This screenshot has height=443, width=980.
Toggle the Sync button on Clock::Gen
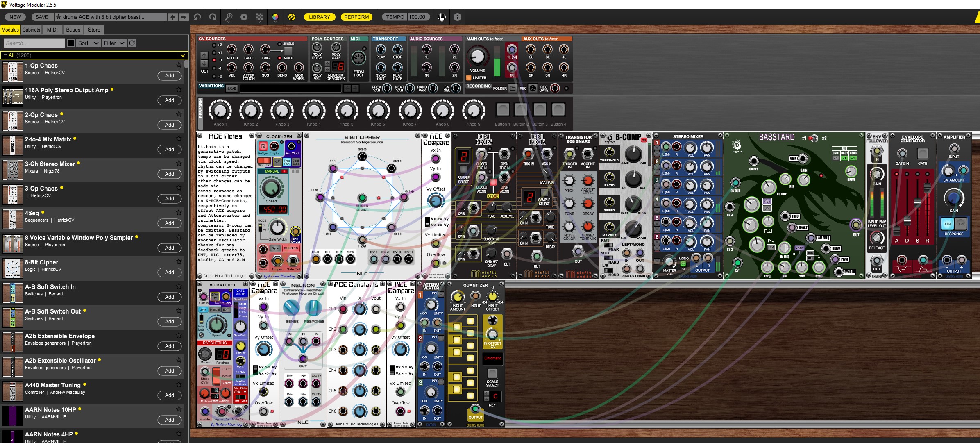pyautogui.click(x=275, y=248)
